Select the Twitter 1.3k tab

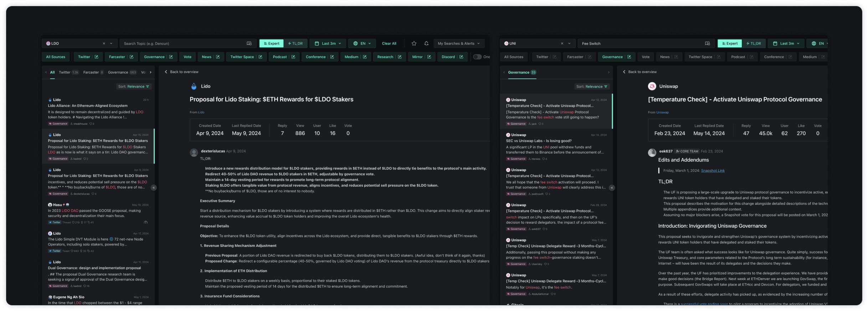(x=68, y=72)
